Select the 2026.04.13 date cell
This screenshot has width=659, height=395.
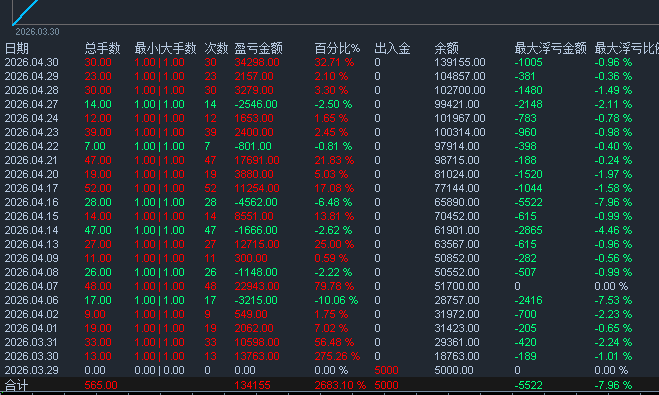pos(32,245)
